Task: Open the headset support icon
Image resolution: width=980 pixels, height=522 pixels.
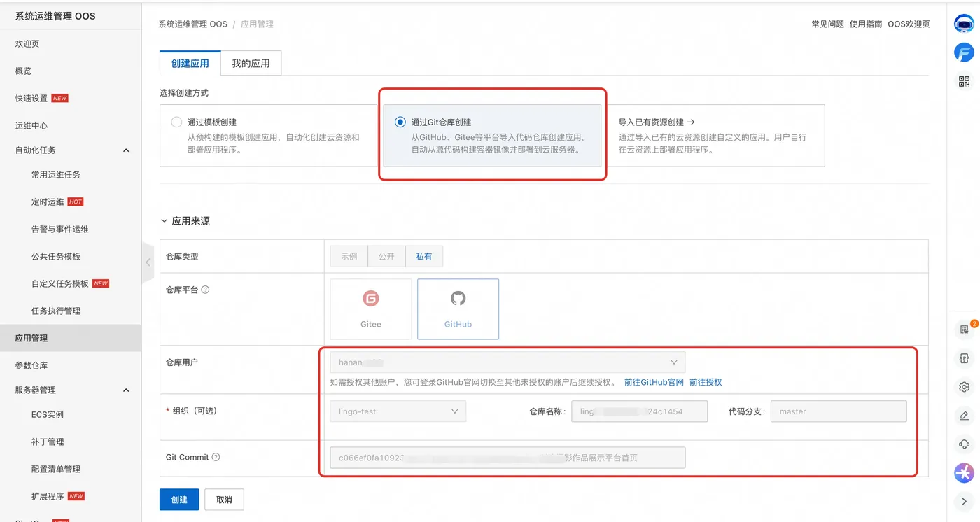Action: (964, 444)
